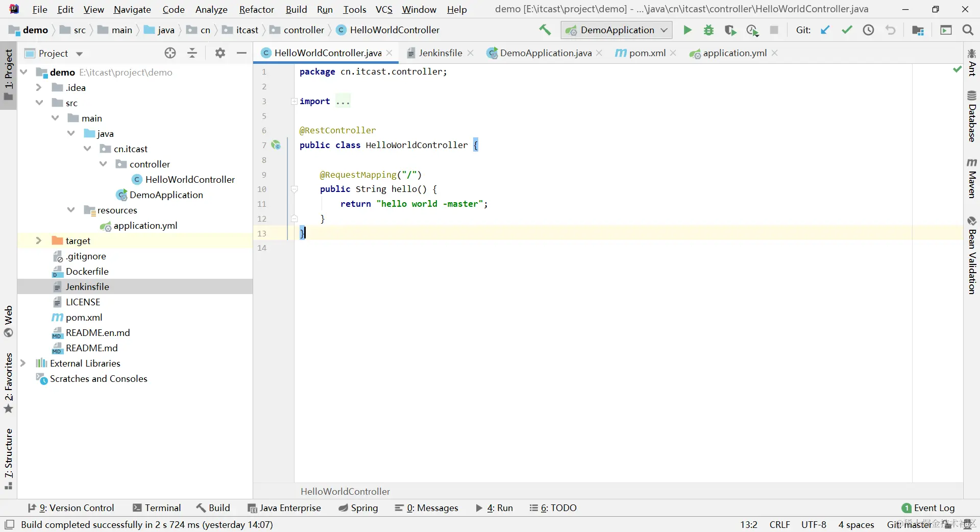Open the Spring tool window
The width and height of the screenshot is (980, 532).
pos(358,508)
